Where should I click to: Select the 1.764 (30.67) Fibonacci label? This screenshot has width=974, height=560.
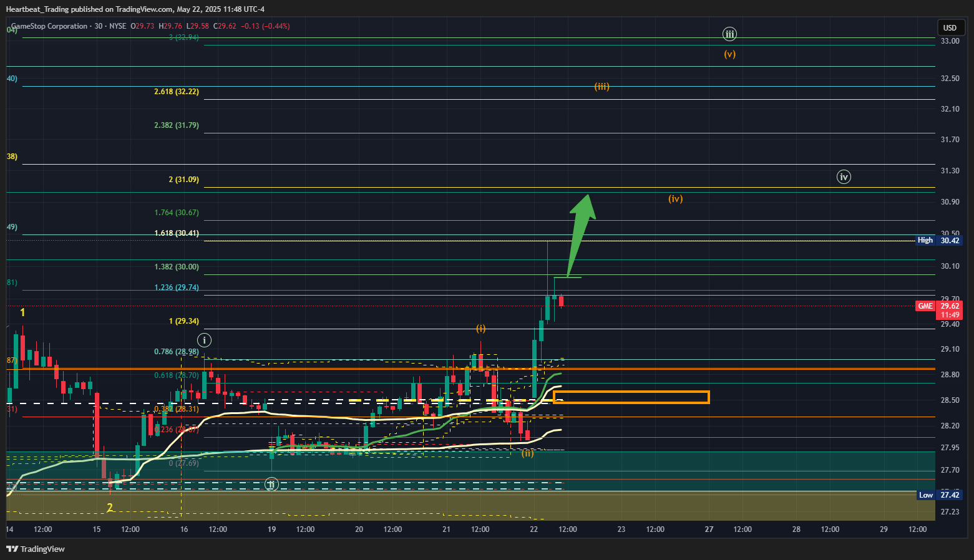point(177,213)
